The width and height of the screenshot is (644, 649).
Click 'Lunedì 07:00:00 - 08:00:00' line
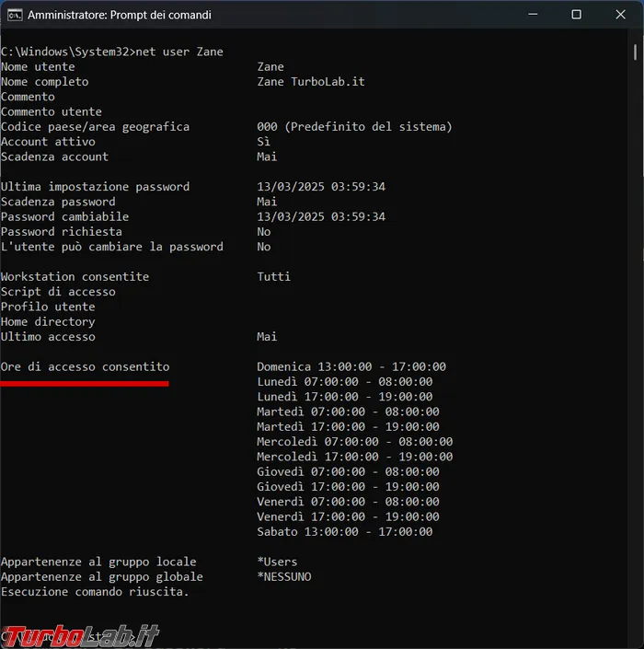[345, 382]
